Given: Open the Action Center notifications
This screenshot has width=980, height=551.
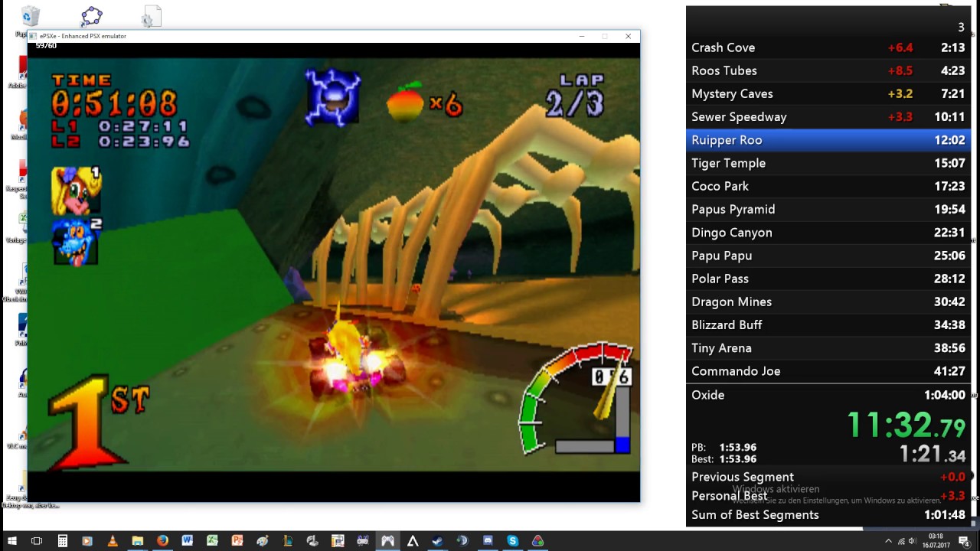Looking at the screenshot, I should click(x=965, y=541).
